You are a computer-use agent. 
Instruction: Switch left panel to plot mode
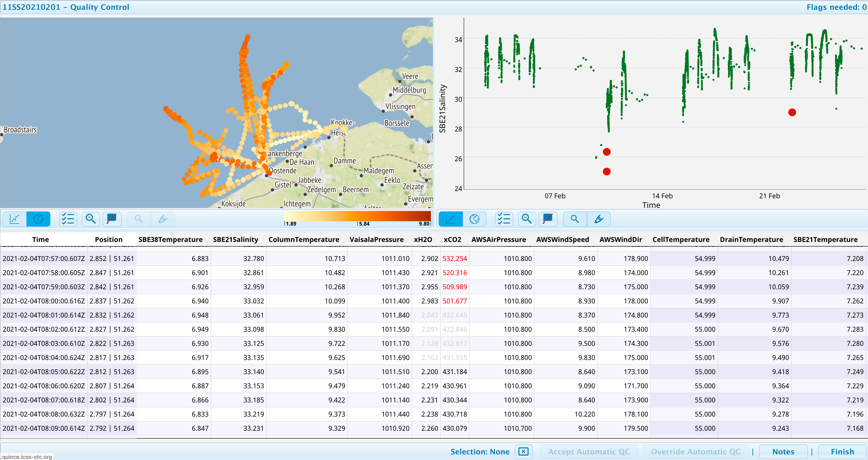click(x=15, y=219)
